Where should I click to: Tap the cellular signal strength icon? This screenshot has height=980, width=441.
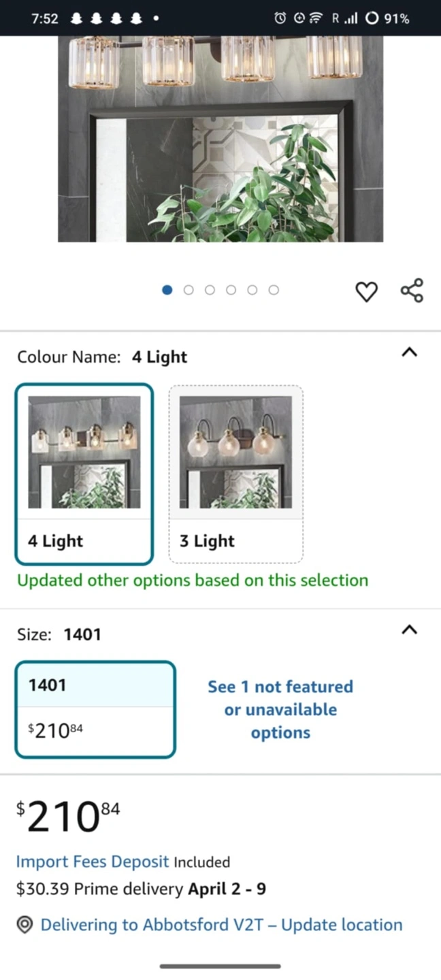click(x=350, y=18)
